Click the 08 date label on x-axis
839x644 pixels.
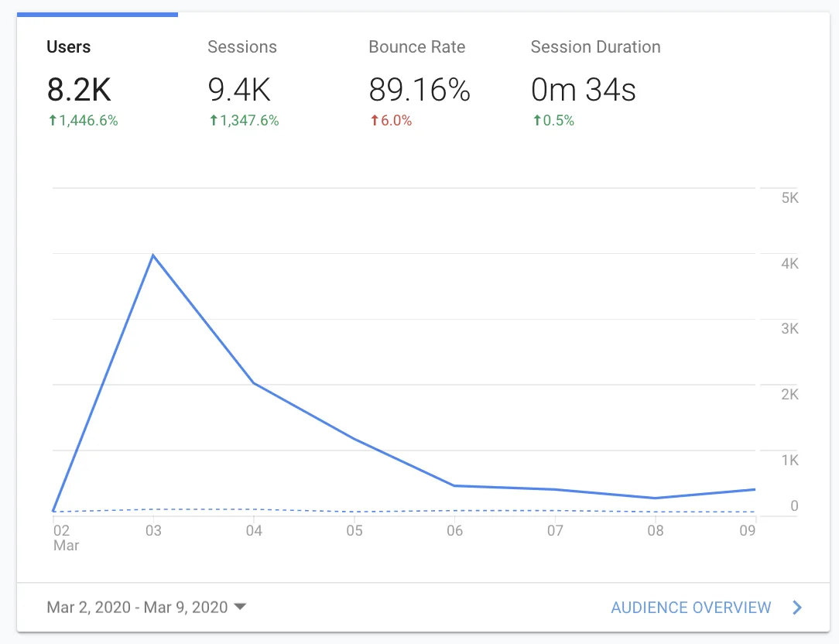[x=655, y=530]
